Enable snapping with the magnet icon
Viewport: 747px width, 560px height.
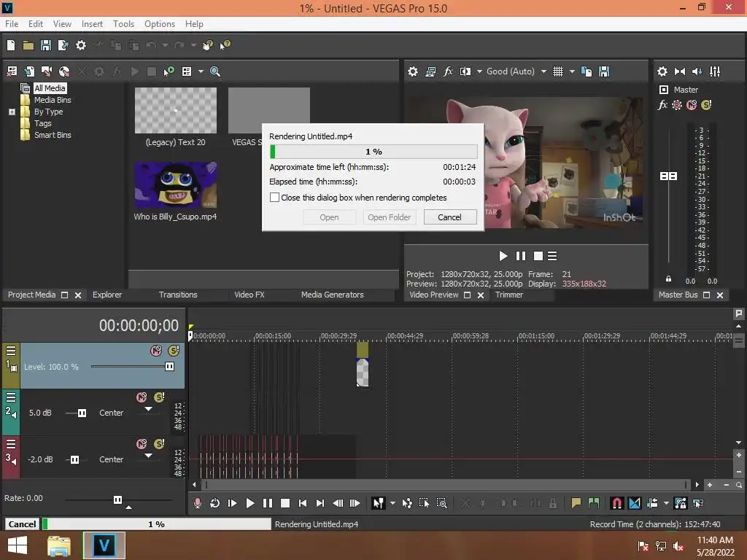pyautogui.click(x=616, y=503)
